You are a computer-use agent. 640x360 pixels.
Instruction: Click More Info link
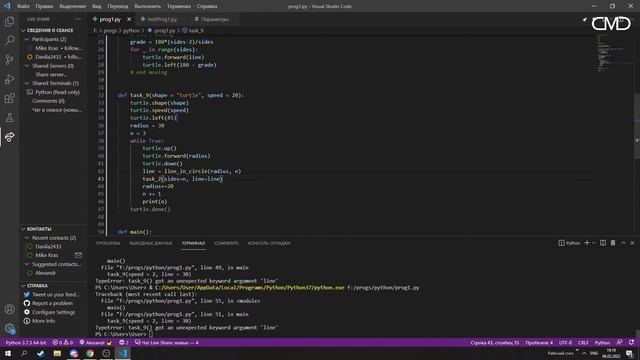43,321
